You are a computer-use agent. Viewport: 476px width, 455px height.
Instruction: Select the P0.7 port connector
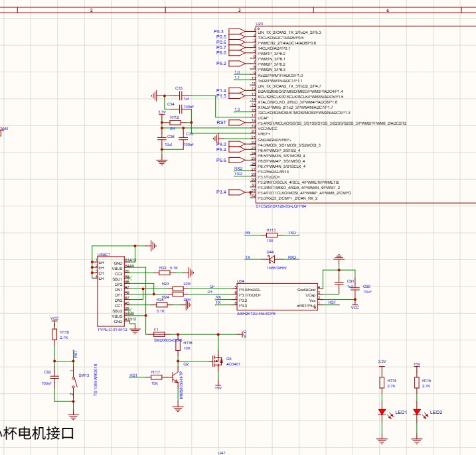(x=237, y=48)
